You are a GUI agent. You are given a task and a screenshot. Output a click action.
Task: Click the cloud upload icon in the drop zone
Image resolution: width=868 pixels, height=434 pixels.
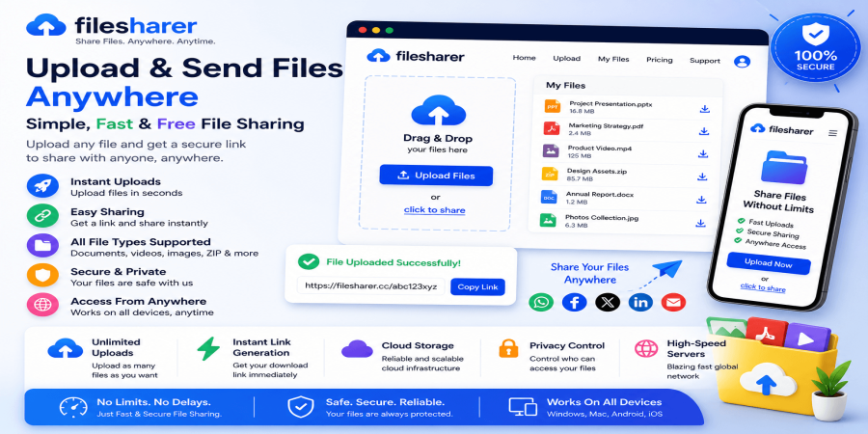[x=438, y=110]
